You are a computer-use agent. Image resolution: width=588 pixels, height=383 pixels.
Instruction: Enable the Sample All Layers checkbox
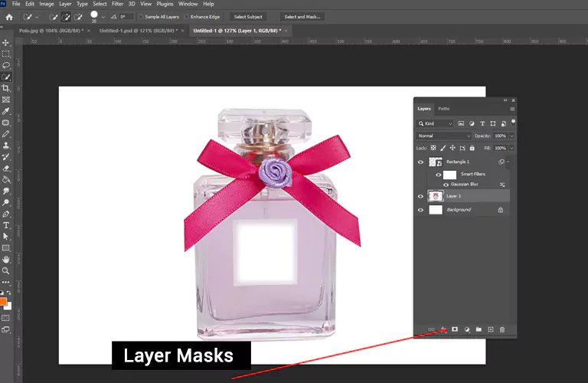(x=141, y=17)
